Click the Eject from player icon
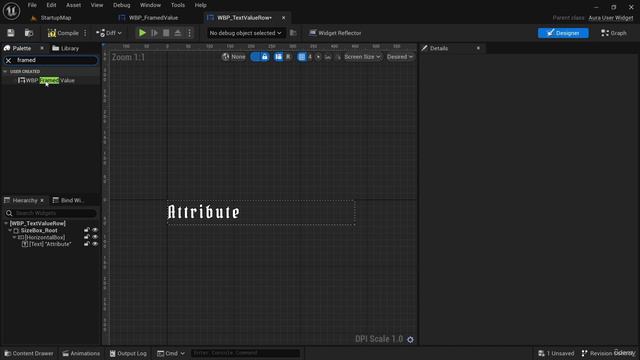640x360 pixels. point(178,33)
